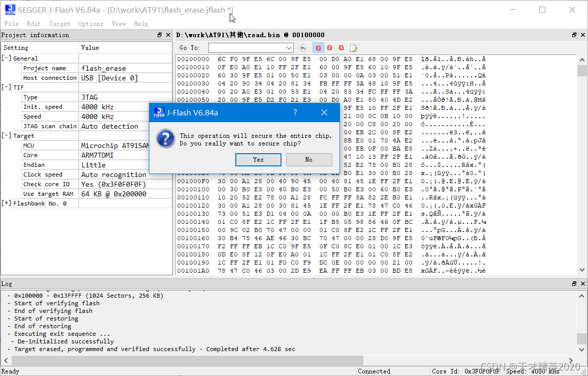The image size is (588, 376).
Task: Switch hex view to 1-byte units
Action: tap(318, 48)
